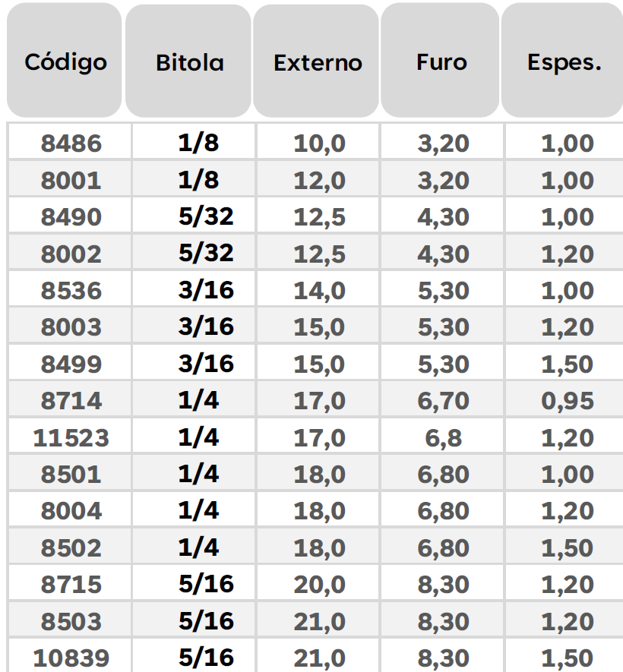623x672 pixels.
Task: Select external diameter 14,0 cell
Action: tap(318, 290)
